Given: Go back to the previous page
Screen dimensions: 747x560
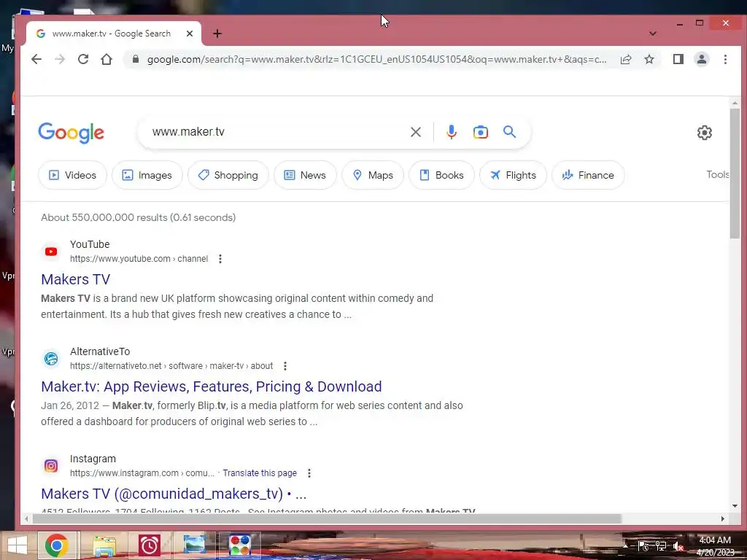Looking at the screenshot, I should pyautogui.click(x=36, y=59).
